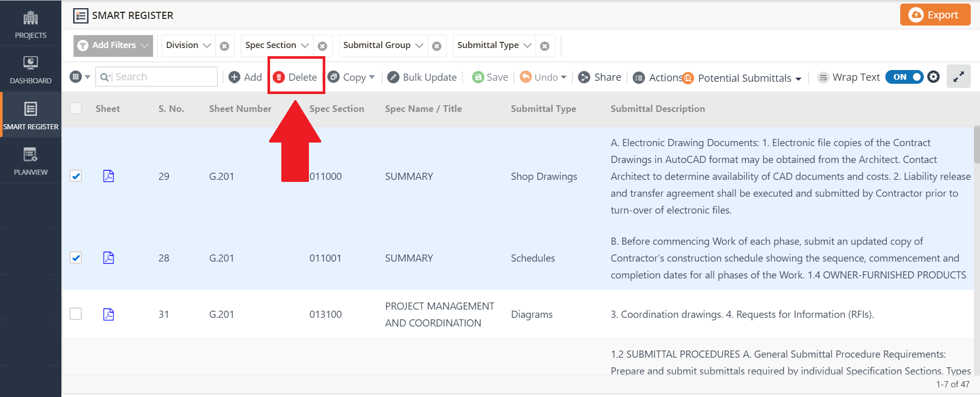Sort by the Sheet column header
980x397 pixels.
point(107,109)
